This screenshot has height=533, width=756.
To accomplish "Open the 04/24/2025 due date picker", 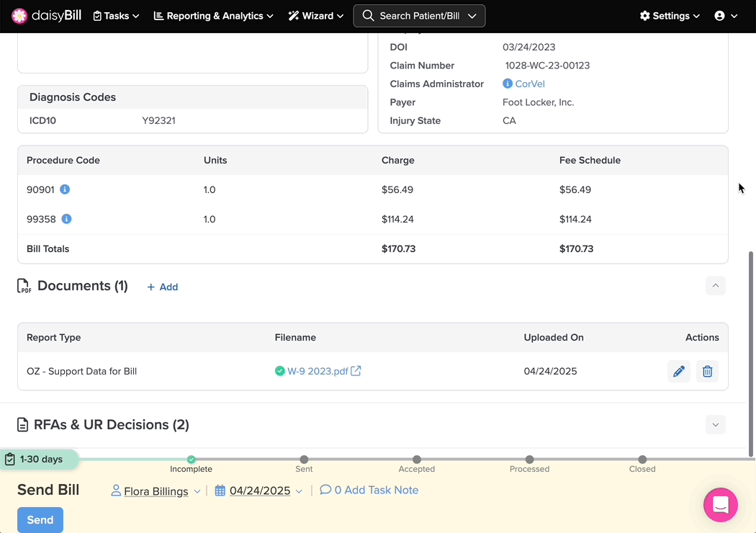I will (259, 491).
